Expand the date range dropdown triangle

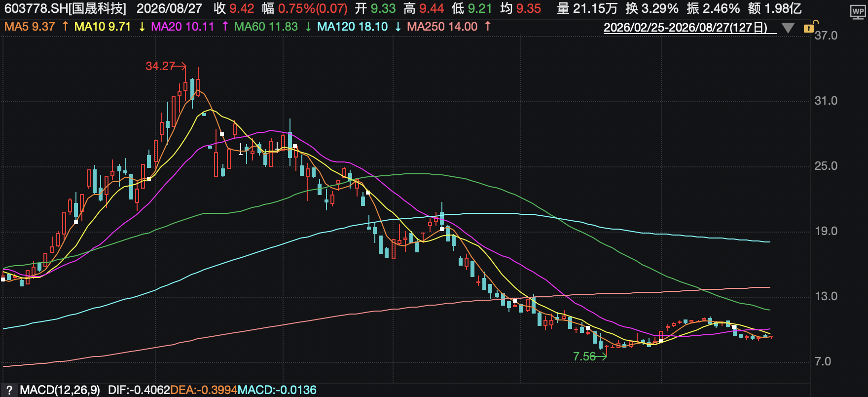pyautogui.click(x=788, y=28)
